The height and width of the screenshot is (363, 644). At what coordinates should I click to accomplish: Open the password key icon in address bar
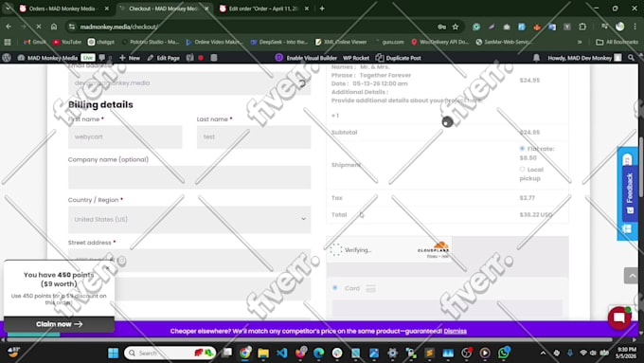tap(442, 27)
